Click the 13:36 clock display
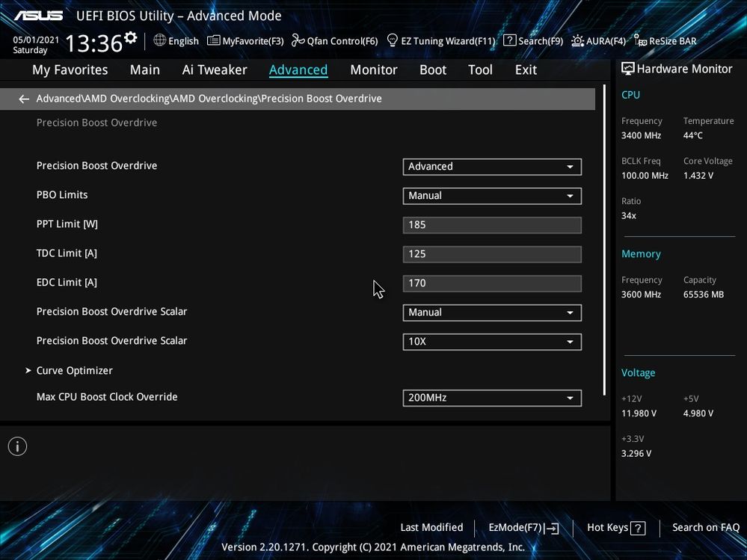The image size is (747, 560). pos(94,43)
